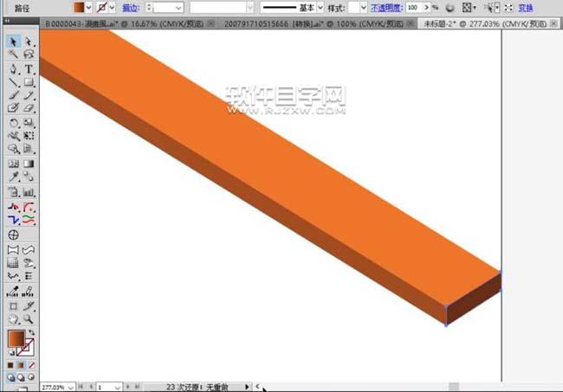
Task: Select the Rotate tool
Action: click(13, 123)
